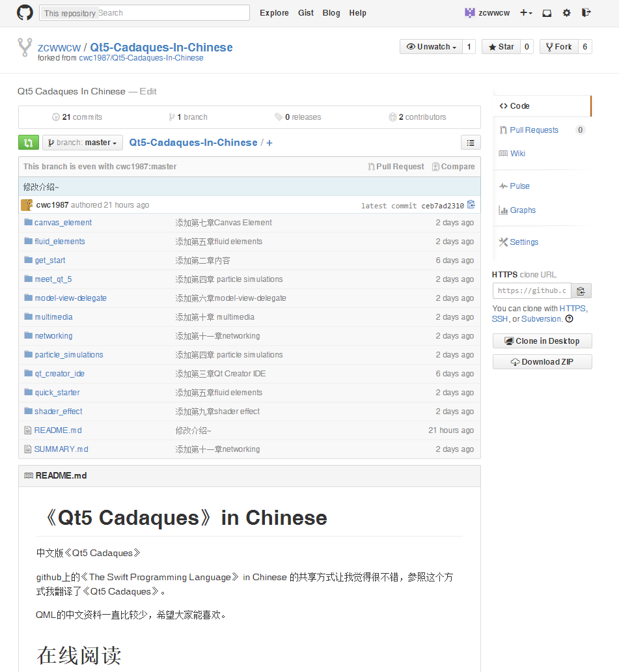Open Qt5-Cadaques-In-Chinese repository title link

tap(161, 47)
